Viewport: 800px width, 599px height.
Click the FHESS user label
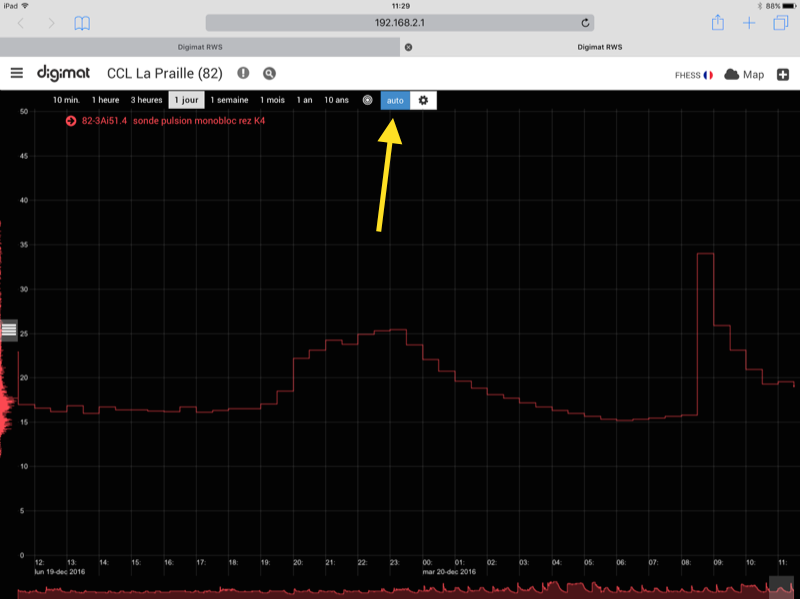tap(687, 75)
